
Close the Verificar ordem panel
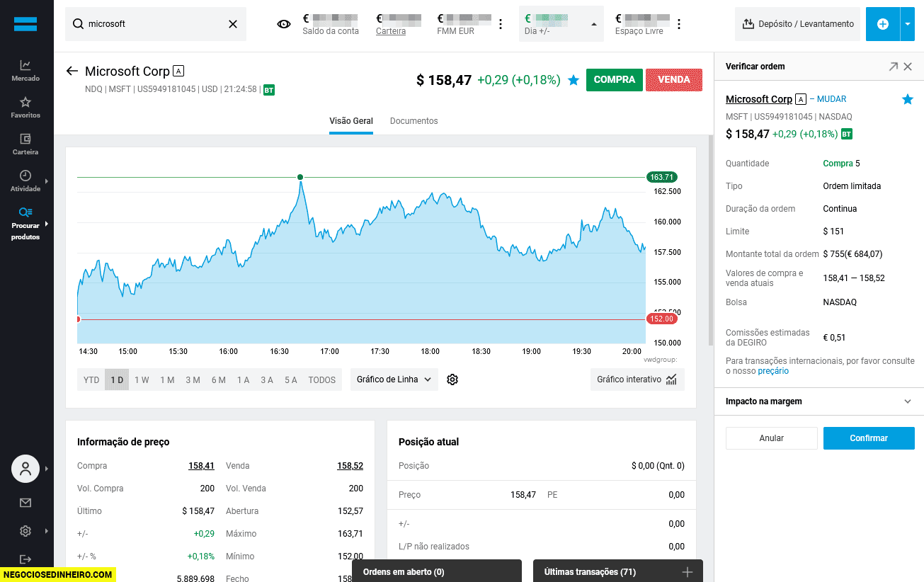click(x=908, y=67)
